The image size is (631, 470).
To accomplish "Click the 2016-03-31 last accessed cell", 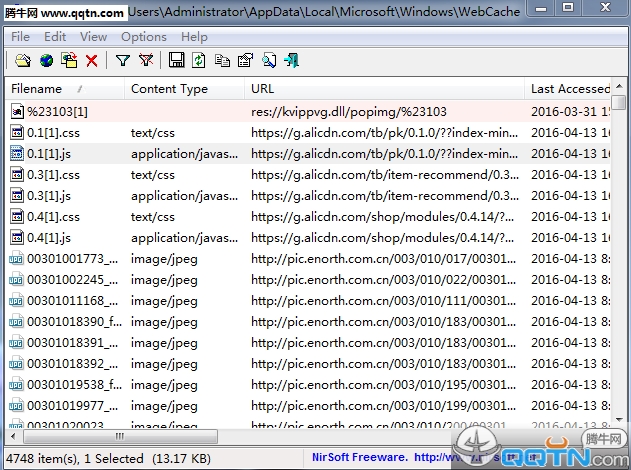I will click(570, 111).
